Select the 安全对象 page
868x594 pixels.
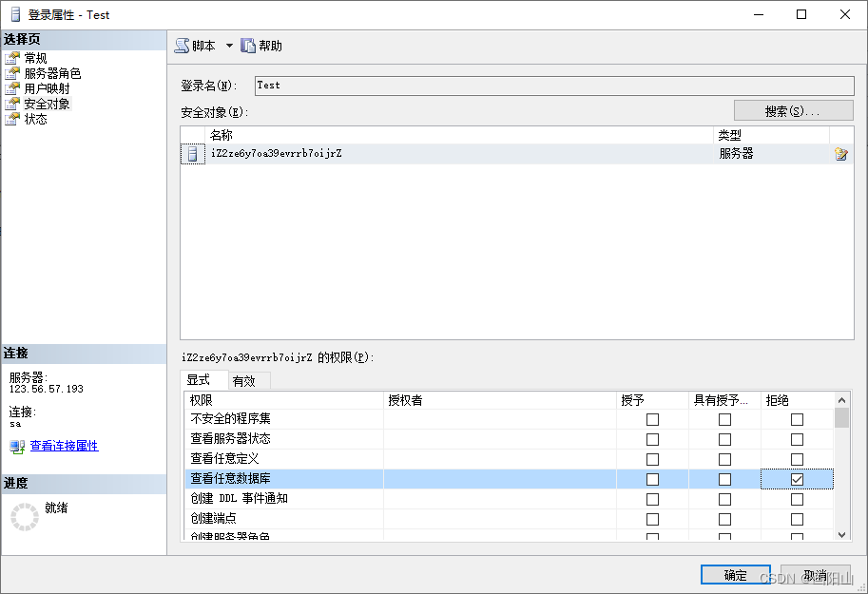[47, 104]
